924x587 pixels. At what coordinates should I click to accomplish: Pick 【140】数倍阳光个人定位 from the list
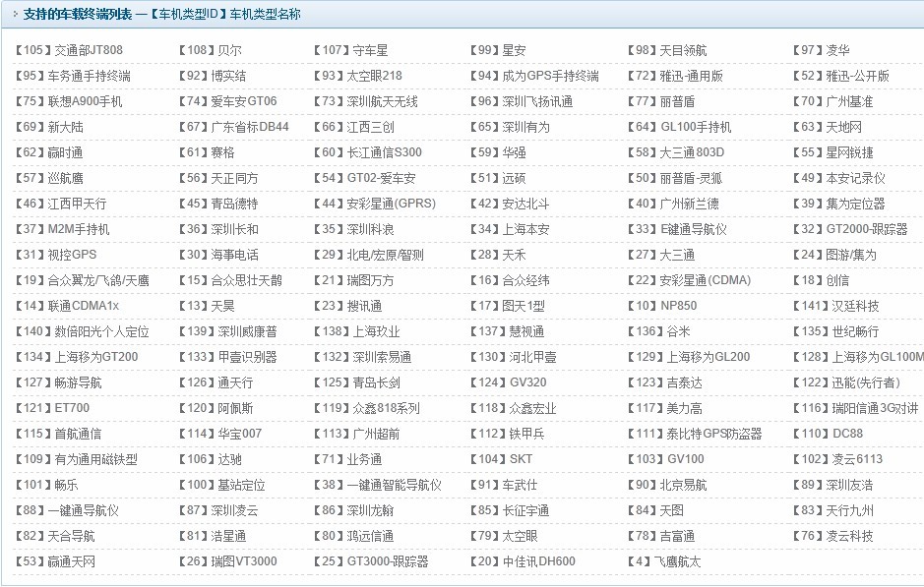83,331
